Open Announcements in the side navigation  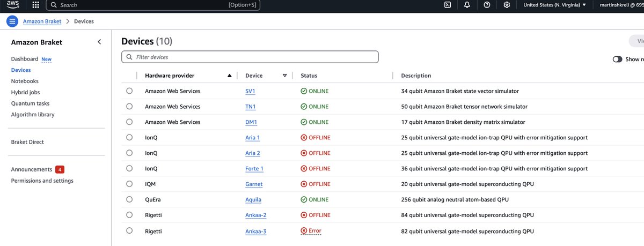click(32, 169)
